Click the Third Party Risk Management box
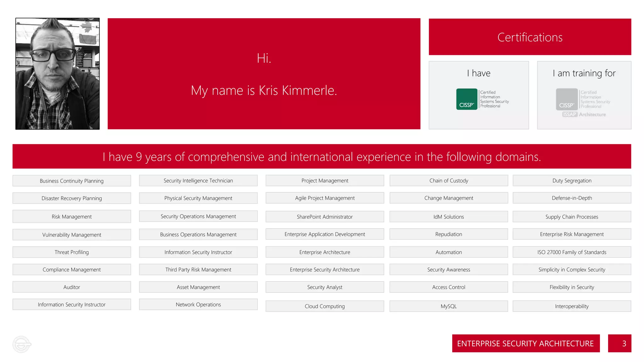644x362 pixels. pos(198,270)
